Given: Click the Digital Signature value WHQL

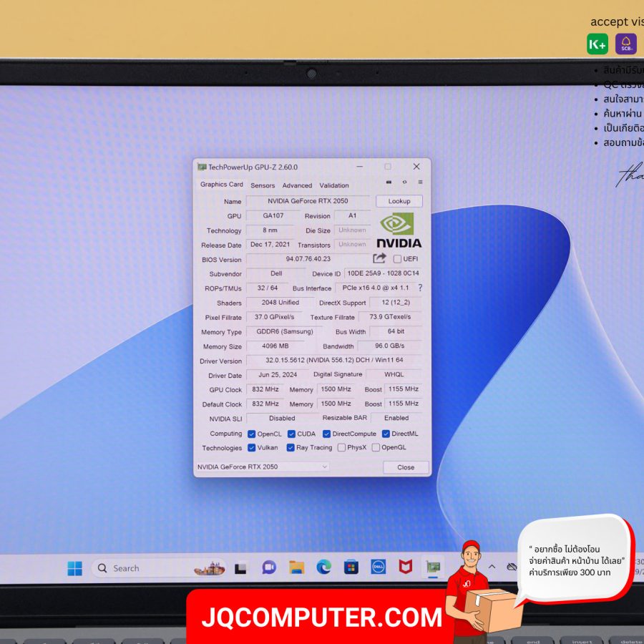Looking at the screenshot, I should pyautogui.click(x=394, y=374).
